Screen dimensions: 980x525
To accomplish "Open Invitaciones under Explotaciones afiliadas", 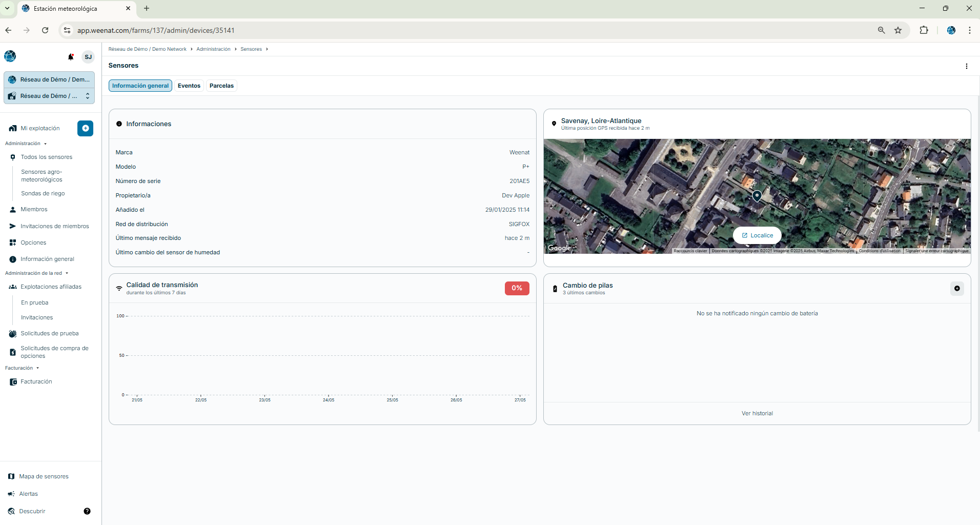I will coord(37,317).
